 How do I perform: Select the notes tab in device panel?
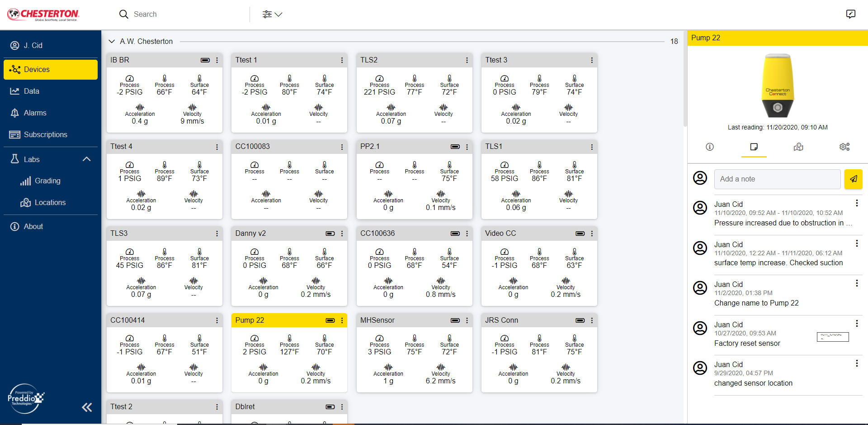(x=754, y=147)
